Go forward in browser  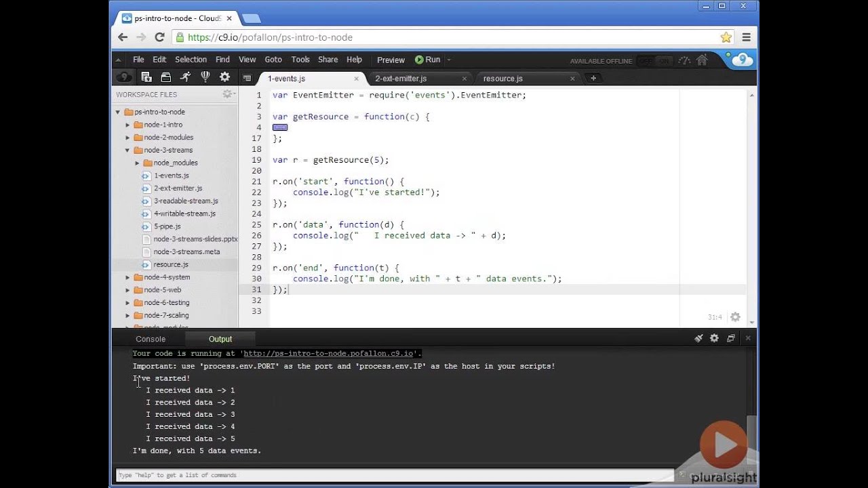(141, 37)
